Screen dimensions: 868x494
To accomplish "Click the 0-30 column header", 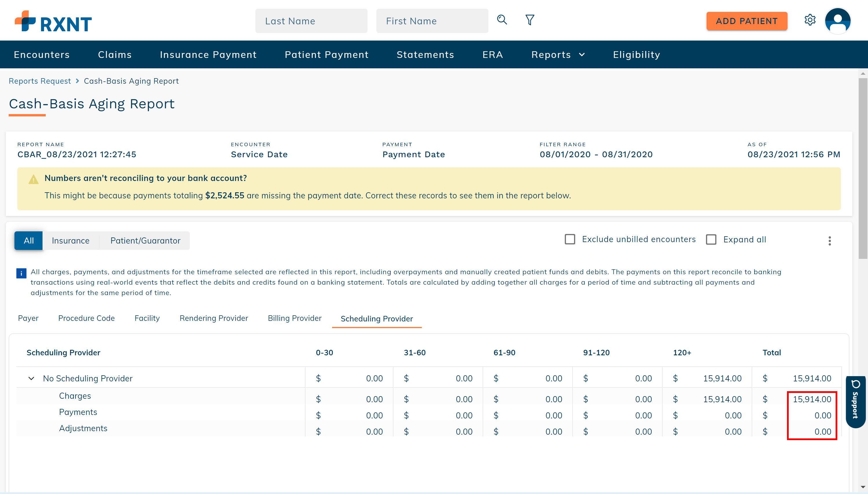I will click(324, 352).
